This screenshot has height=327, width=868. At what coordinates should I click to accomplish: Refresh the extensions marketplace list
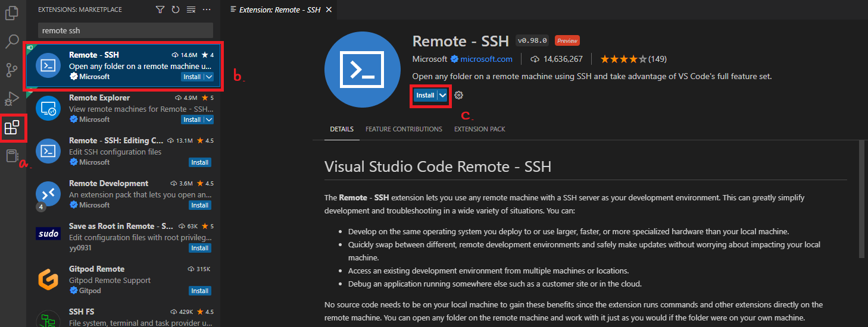coord(175,10)
